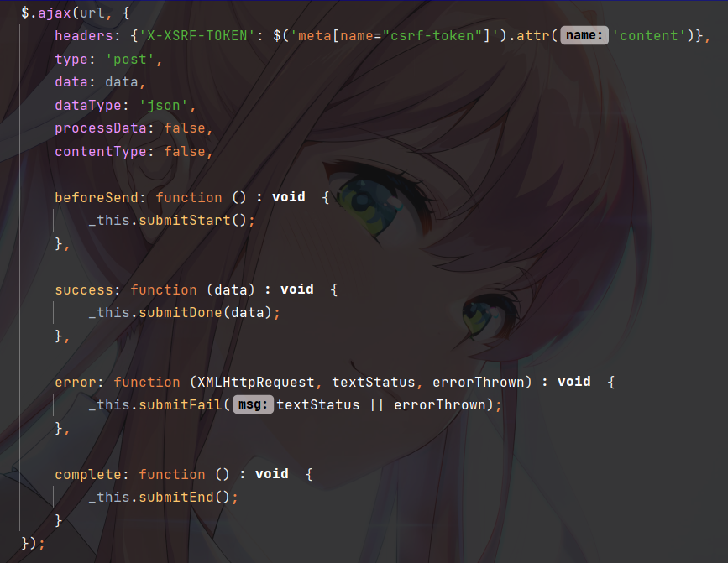Click the 'content' attr string argument
Screen dimensions: 728x563
[x=648, y=36]
